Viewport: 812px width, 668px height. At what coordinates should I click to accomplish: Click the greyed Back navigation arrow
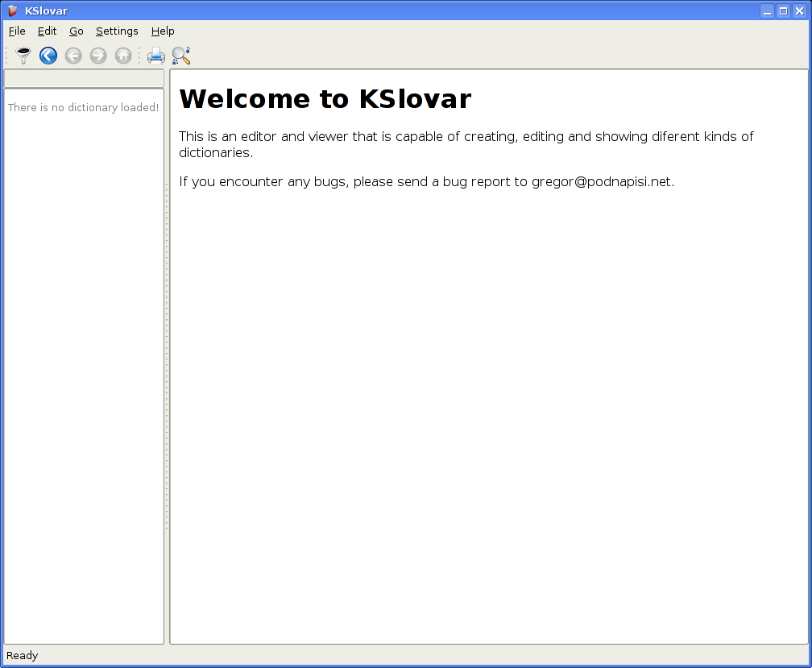[x=73, y=56]
